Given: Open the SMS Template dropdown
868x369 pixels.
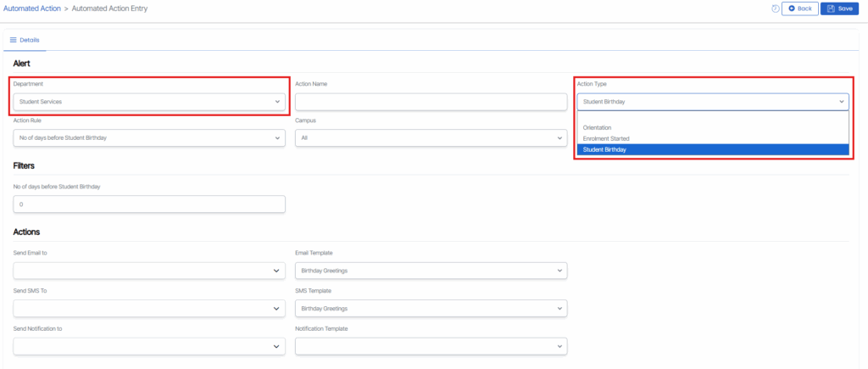Looking at the screenshot, I should [x=431, y=308].
